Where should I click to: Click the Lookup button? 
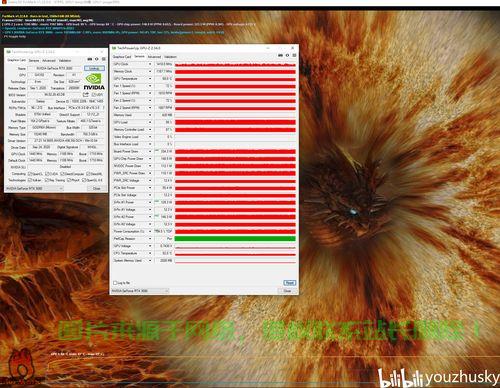pyautogui.click(x=94, y=68)
